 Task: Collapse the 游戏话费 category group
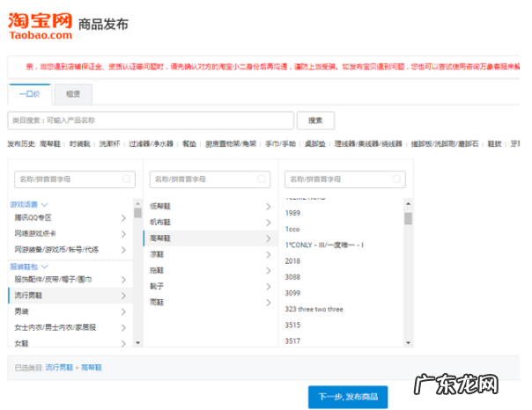click(29, 204)
